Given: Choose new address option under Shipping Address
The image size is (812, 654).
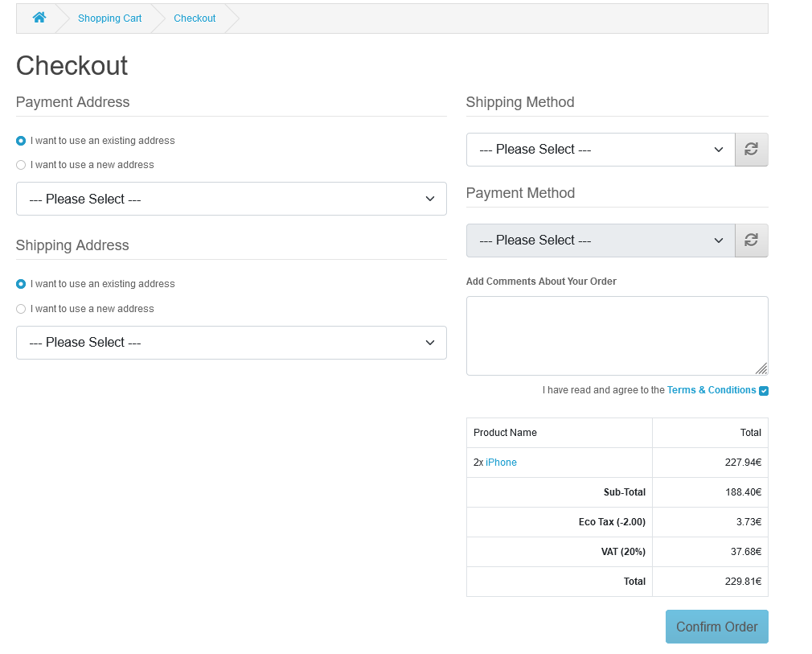Looking at the screenshot, I should pos(20,309).
